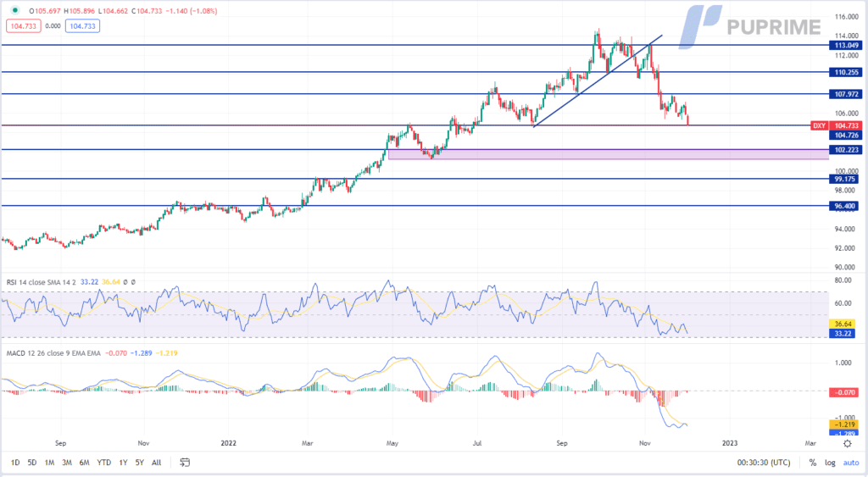Select the 102.223 horizontal line price label
The image size is (868, 477).
tap(847, 149)
